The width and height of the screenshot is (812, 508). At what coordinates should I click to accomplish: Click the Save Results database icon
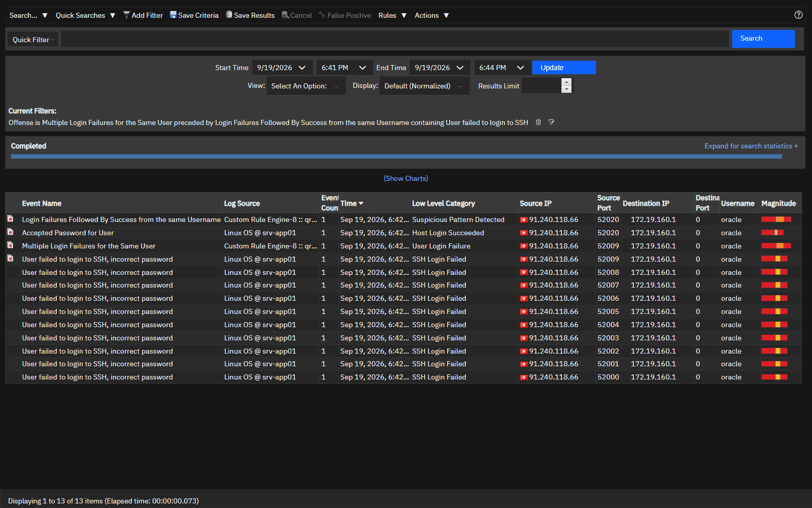229,15
